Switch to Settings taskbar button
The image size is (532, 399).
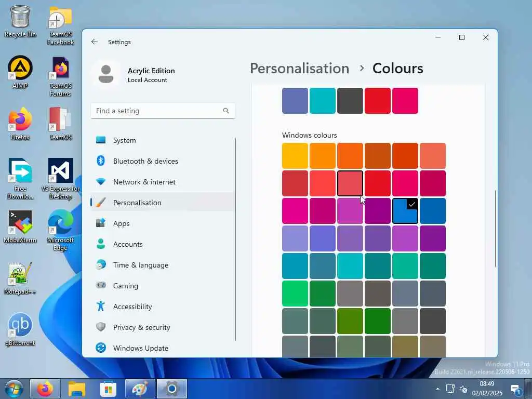[x=171, y=389]
